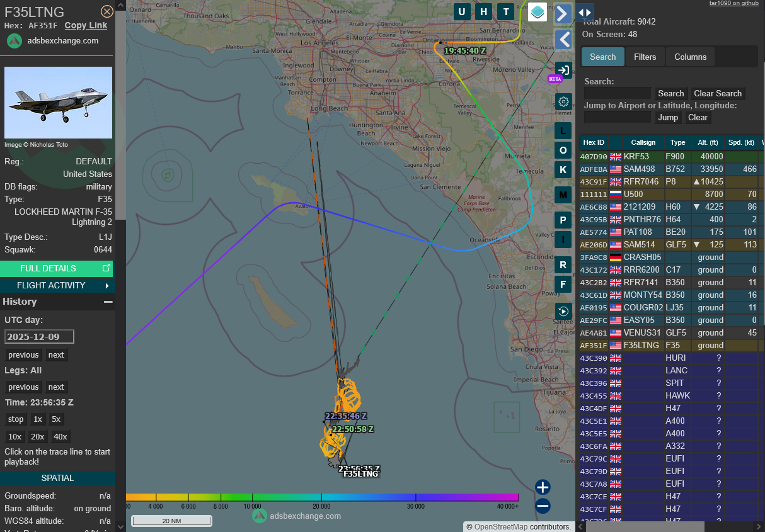Toggle the K map option button
765x532 pixels.
click(x=563, y=169)
